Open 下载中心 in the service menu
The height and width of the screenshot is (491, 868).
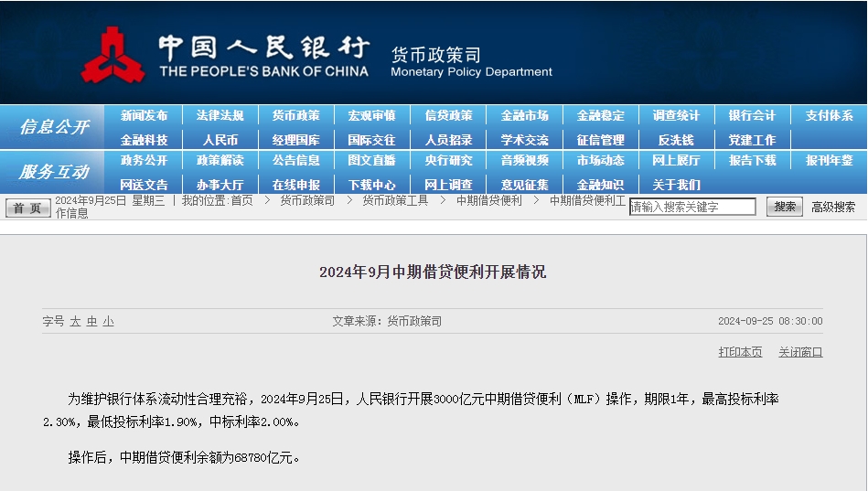pos(371,185)
